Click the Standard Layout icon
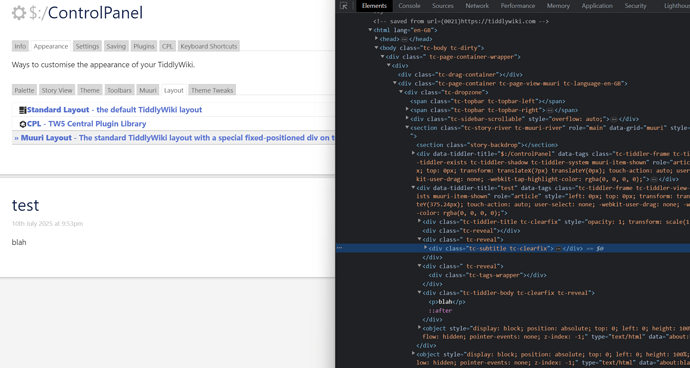This screenshot has height=368, width=690. [x=23, y=110]
